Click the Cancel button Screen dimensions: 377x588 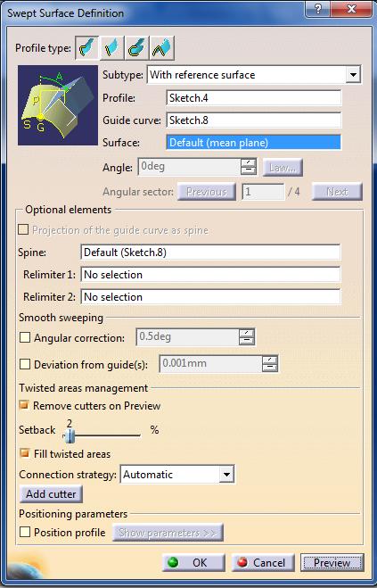point(263,562)
